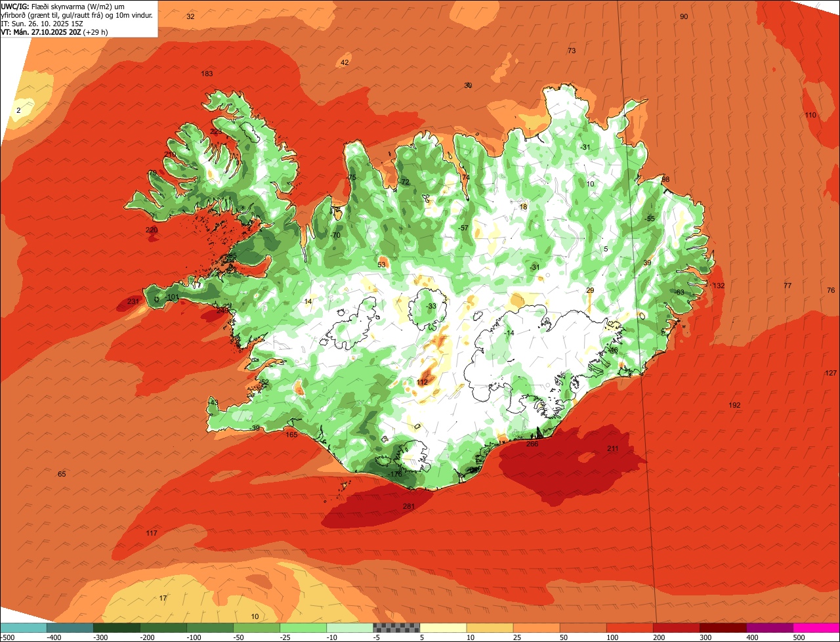Click the legend swatch between -400 and -300
Viewport: 840px width, 642px height.
coord(70,628)
